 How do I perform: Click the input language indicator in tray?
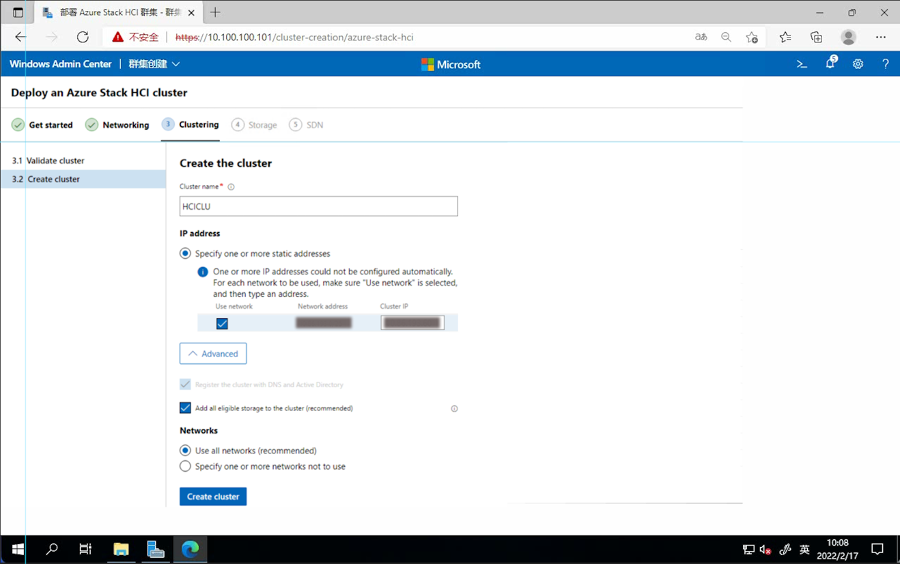pos(805,550)
